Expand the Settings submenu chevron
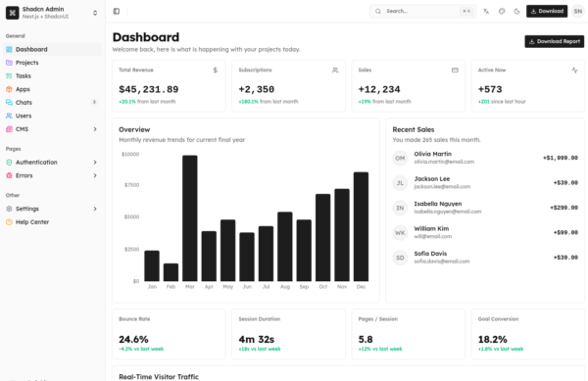 click(95, 209)
